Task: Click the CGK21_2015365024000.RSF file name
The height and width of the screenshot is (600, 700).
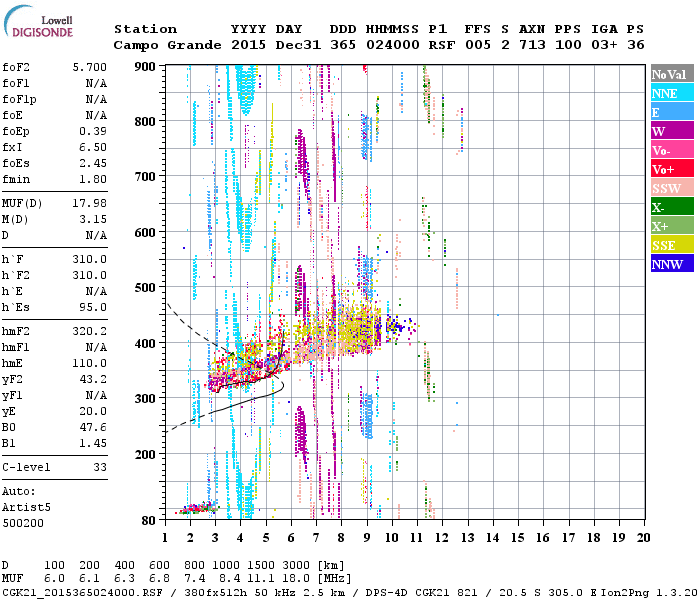Action: coord(82,592)
